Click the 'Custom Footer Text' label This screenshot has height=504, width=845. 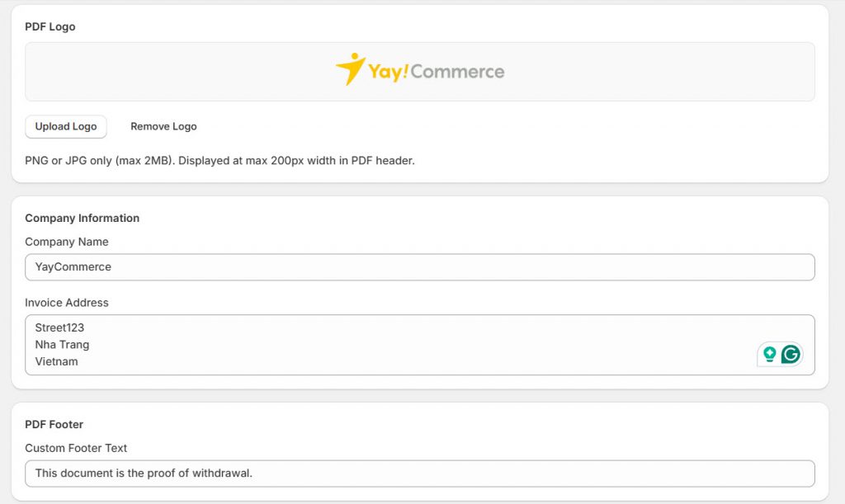(76, 448)
